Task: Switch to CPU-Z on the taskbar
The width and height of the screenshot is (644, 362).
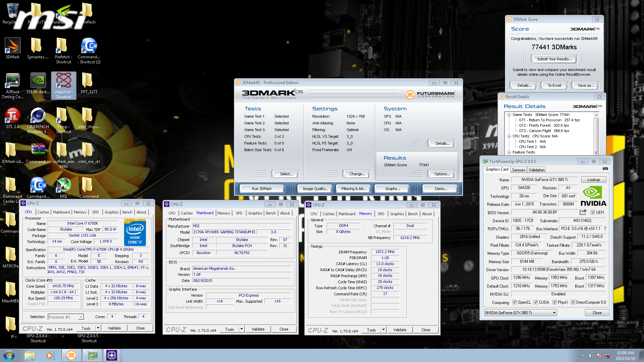Action: [x=111, y=355]
